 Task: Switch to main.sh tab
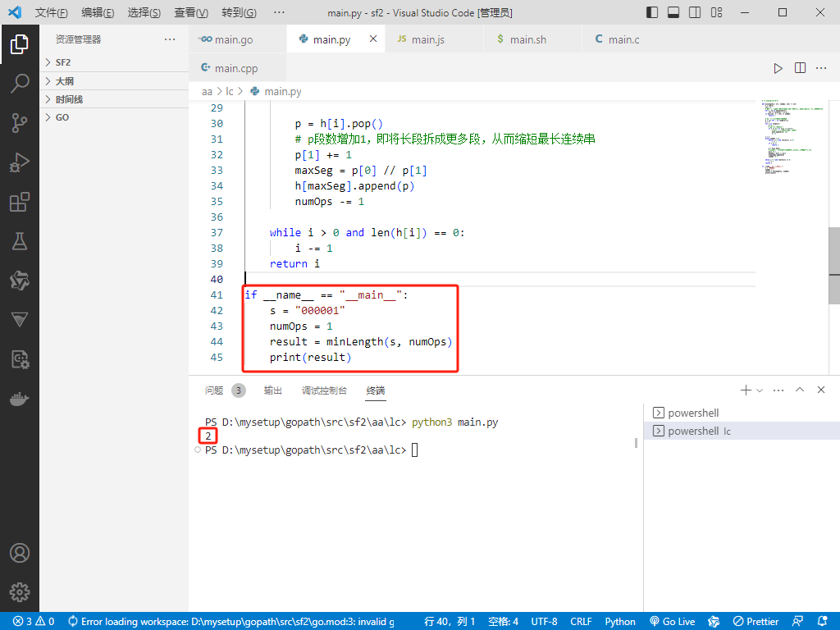532,39
